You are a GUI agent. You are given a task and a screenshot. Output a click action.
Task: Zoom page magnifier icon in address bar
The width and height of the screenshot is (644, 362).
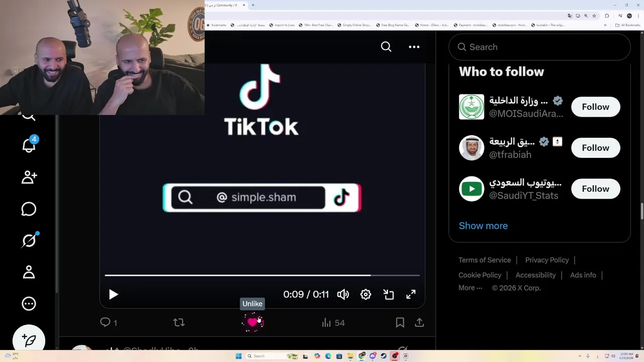click(586, 16)
